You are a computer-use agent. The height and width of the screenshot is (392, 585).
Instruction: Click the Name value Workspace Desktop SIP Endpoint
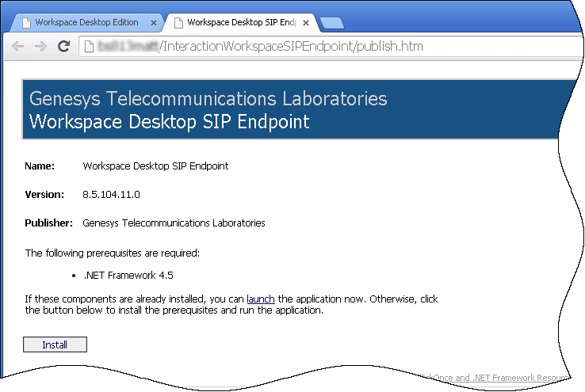click(155, 166)
